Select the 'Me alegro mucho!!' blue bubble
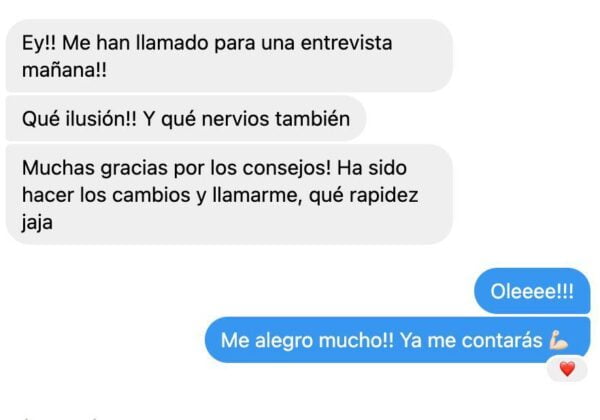600x420 pixels. (x=398, y=340)
